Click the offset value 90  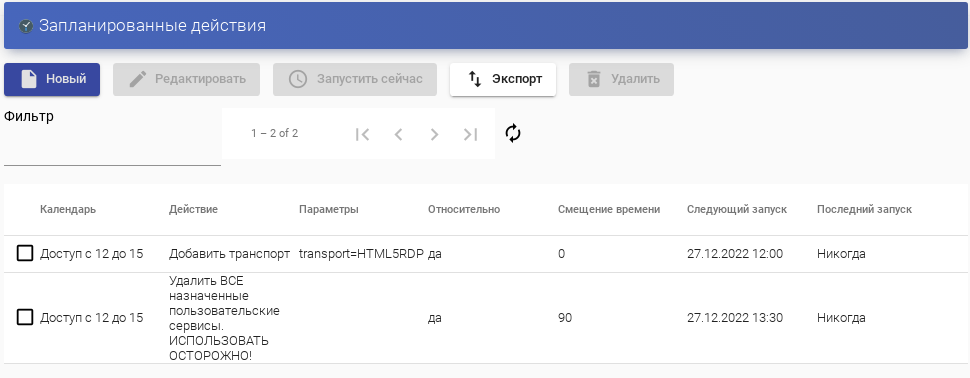565,318
